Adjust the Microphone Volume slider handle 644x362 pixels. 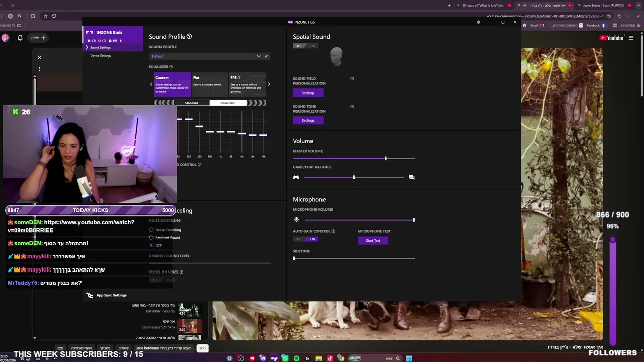[414, 220]
